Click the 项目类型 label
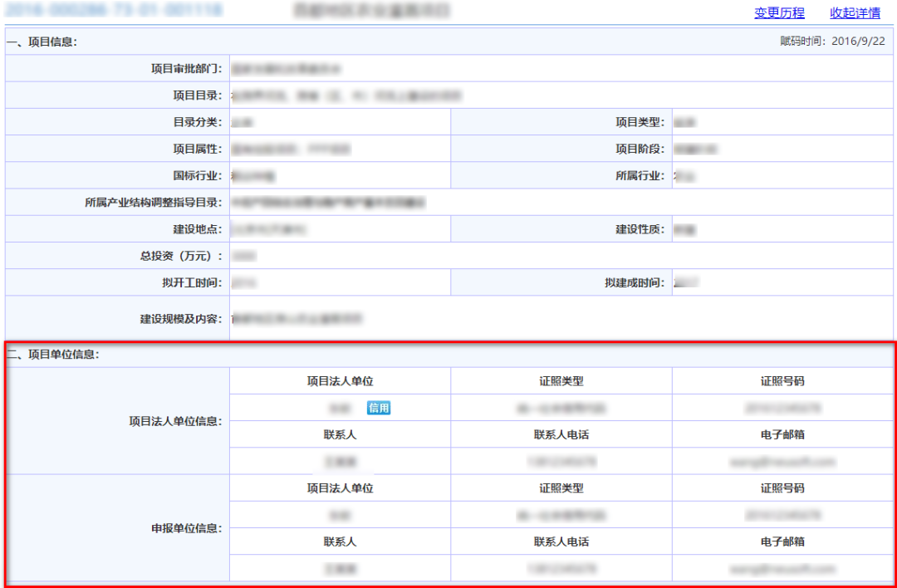Viewport: 897px width, 588px height. 640,122
